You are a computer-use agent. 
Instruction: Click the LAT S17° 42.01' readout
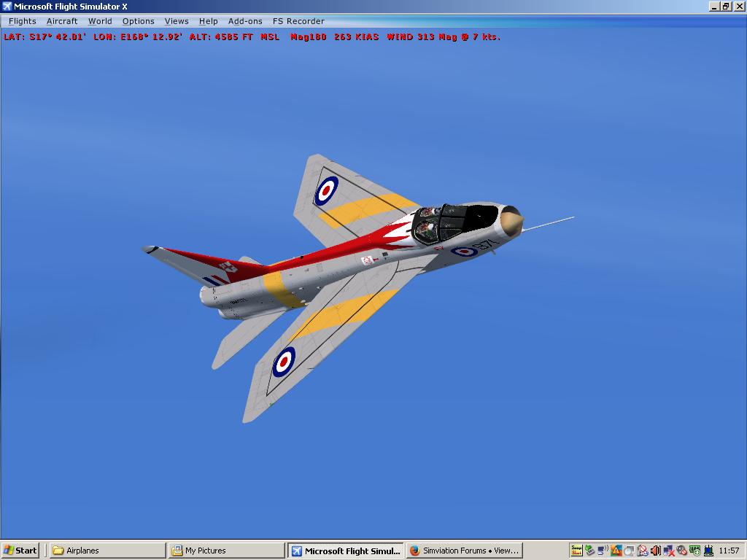pos(44,36)
